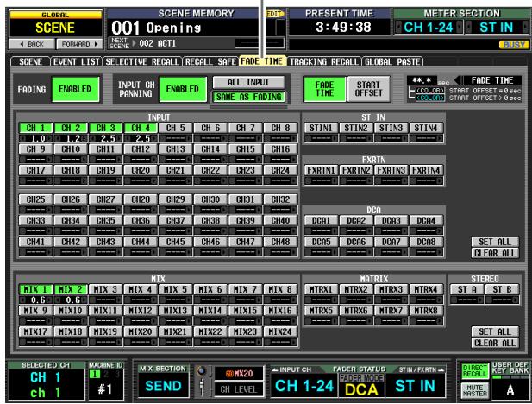
Task: Click the GLOBAL SCENE function button
Action: pyautogui.click(x=55, y=24)
